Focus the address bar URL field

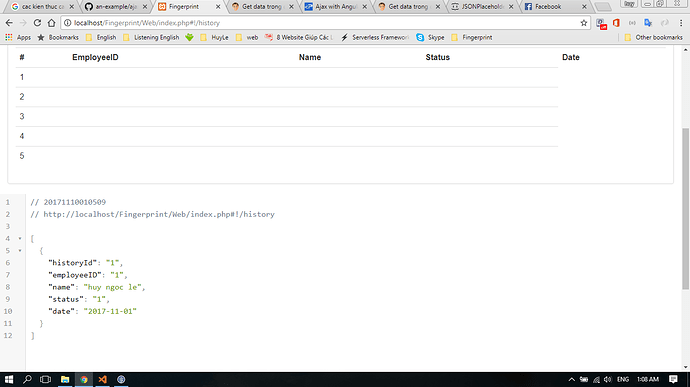click(326, 23)
